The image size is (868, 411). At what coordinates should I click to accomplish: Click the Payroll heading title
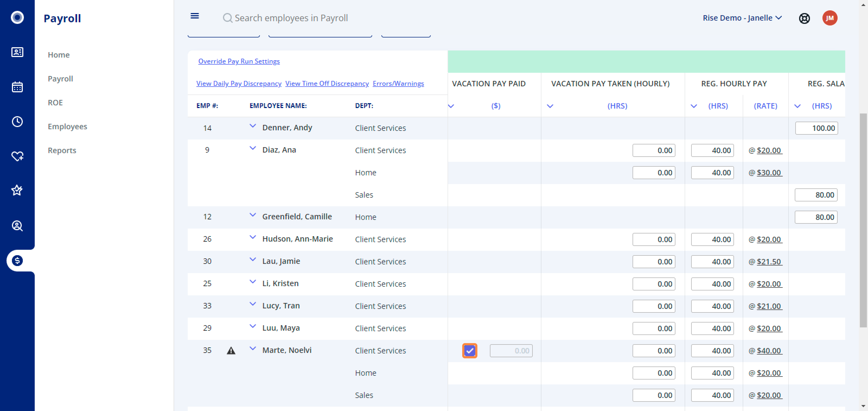[62, 18]
